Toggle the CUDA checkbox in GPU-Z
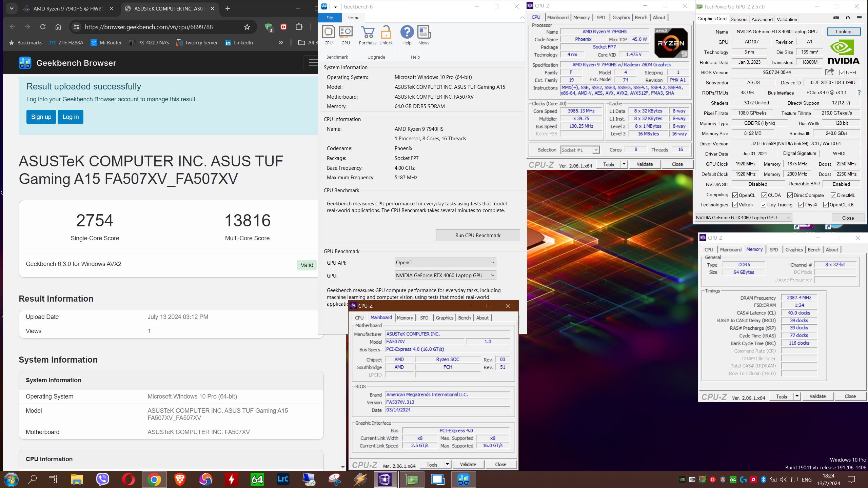This screenshot has width=868, height=488. [x=764, y=195]
